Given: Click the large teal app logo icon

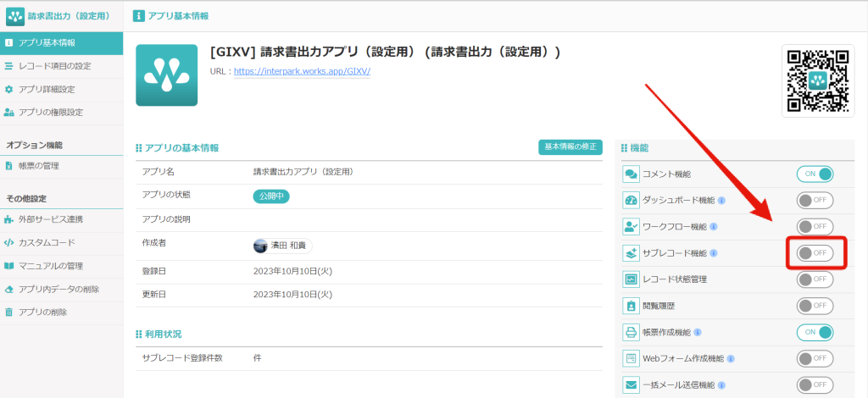Looking at the screenshot, I should (166, 75).
